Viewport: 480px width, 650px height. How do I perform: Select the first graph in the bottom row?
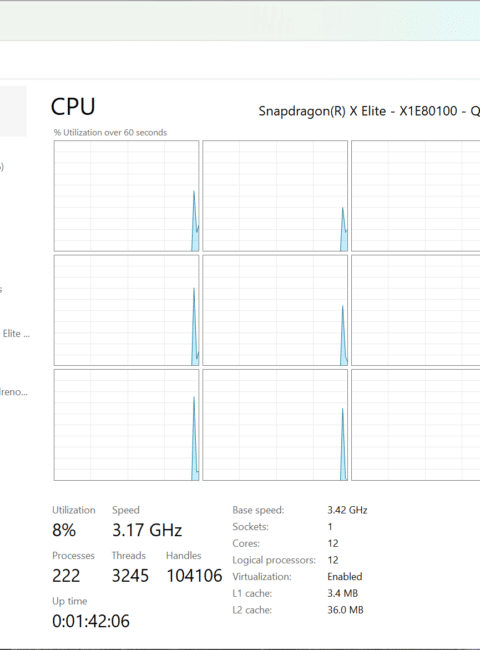(126, 425)
